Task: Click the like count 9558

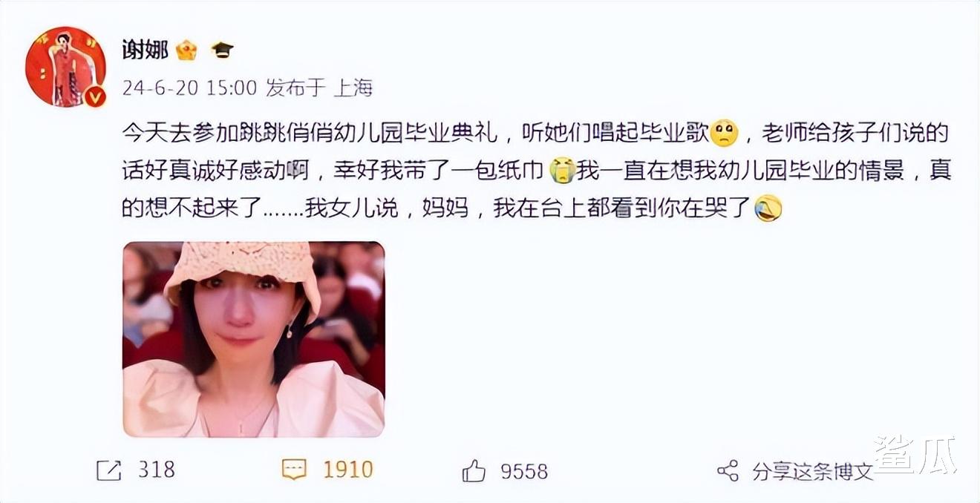Action: [524, 470]
